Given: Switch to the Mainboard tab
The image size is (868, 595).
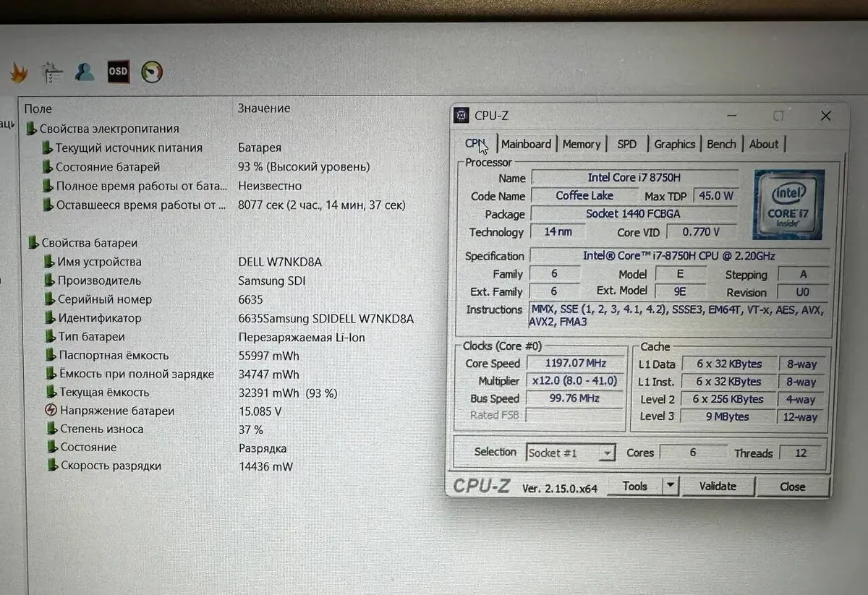Looking at the screenshot, I should 526,144.
